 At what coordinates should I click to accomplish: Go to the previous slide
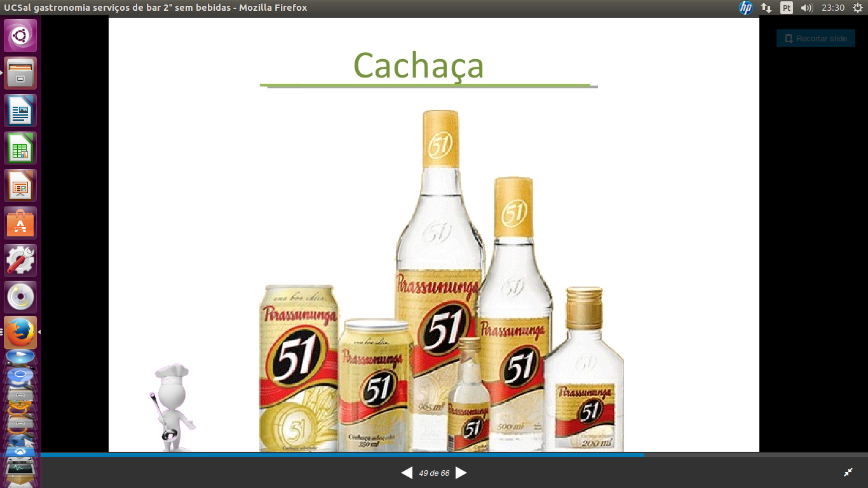click(407, 473)
